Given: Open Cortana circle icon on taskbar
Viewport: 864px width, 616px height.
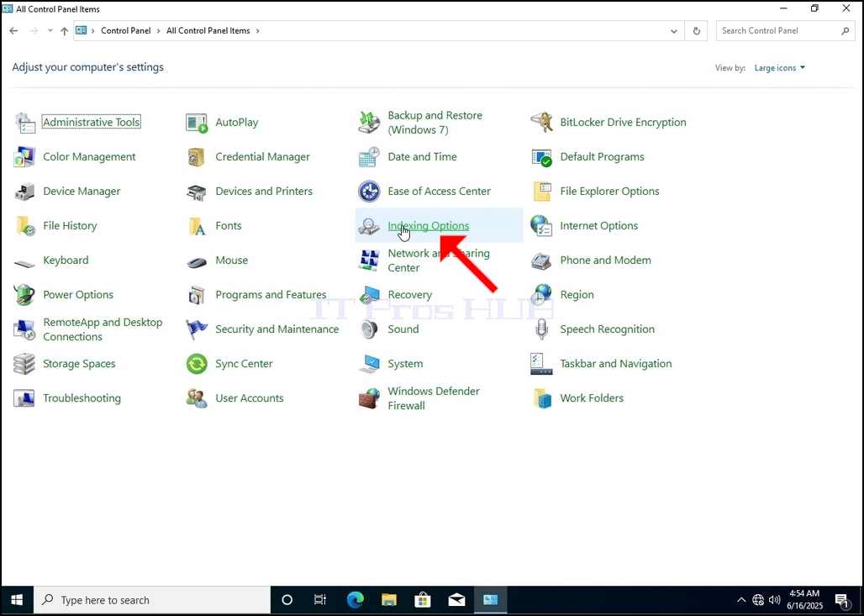Looking at the screenshot, I should (x=287, y=600).
